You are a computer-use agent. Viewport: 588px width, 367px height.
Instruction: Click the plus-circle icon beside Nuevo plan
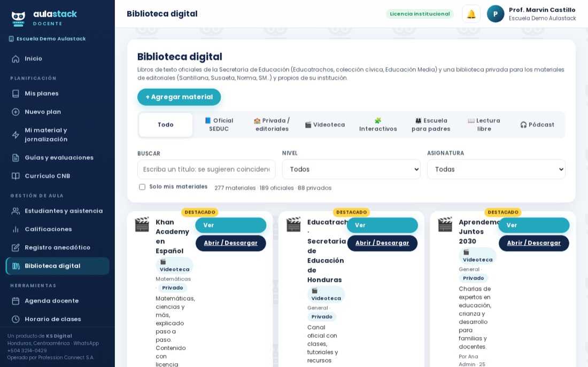point(16,112)
